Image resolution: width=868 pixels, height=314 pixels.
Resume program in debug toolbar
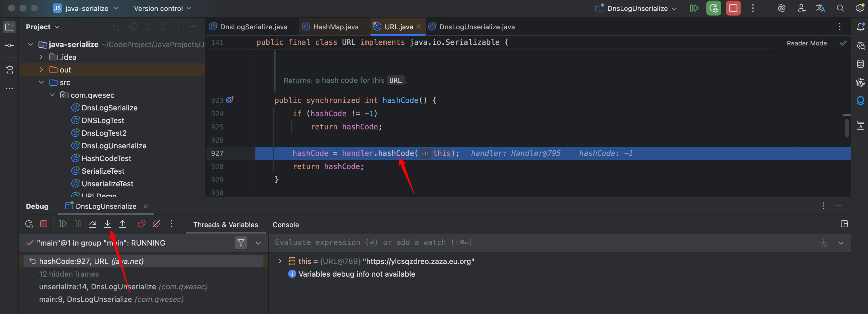coord(62,224)
